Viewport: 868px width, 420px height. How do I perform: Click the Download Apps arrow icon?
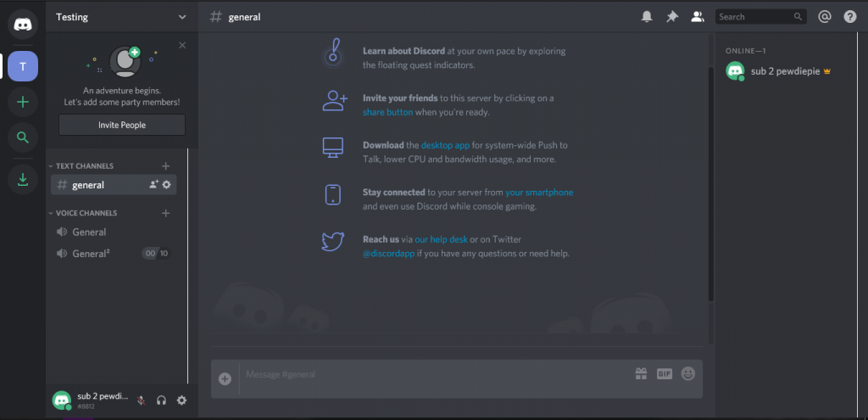point(23,179)
